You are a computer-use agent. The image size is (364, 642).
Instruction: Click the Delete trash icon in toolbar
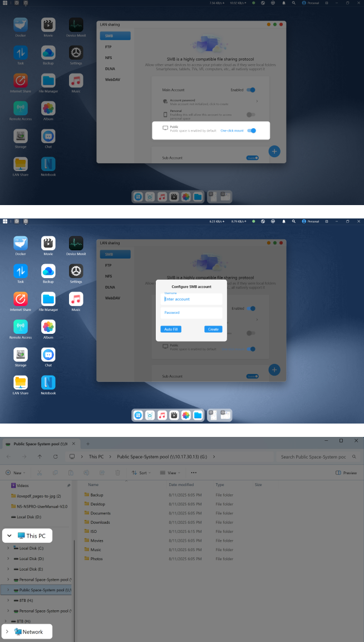[117, 473]
